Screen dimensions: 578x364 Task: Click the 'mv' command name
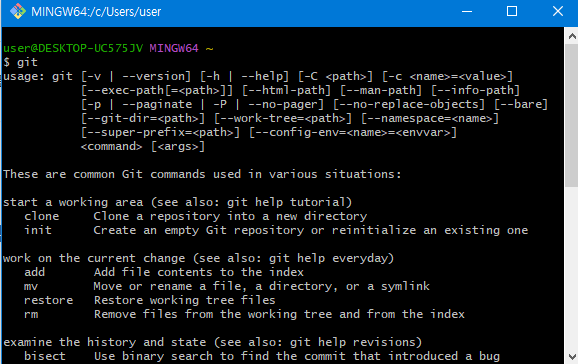[x=31, y=287]
